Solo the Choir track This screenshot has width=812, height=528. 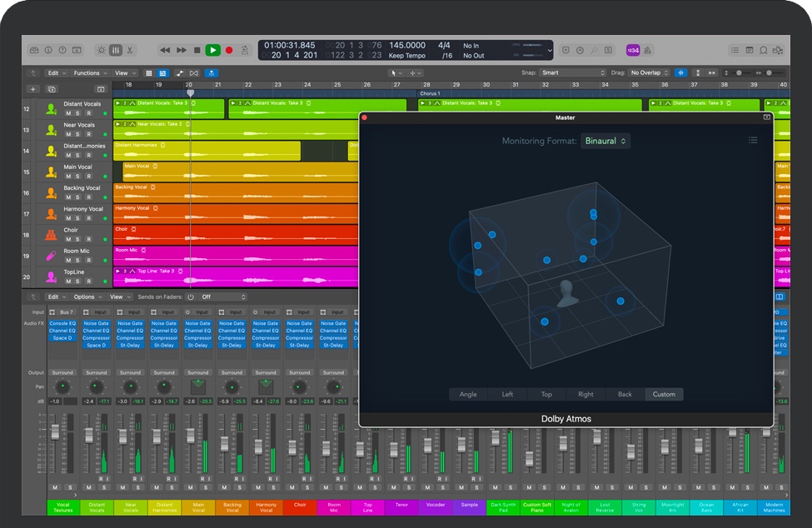click(x=78, y=239)
